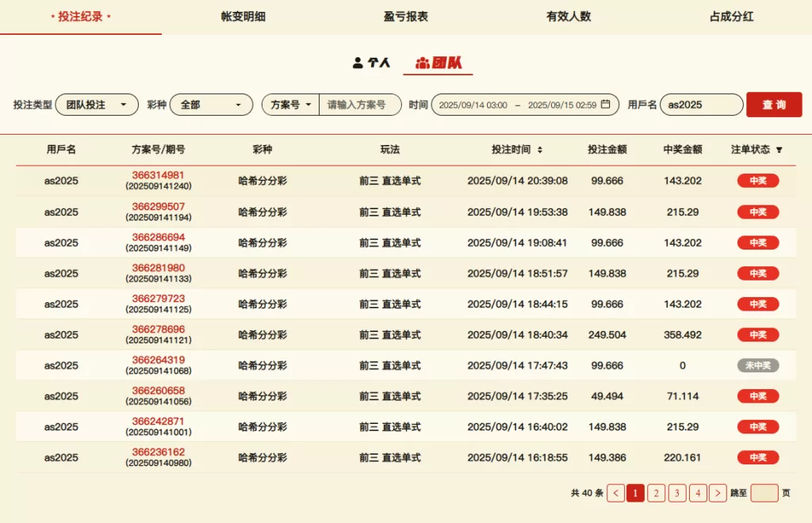
Task: Select the 占成分红 tab
Action: (x=730, y=17)
